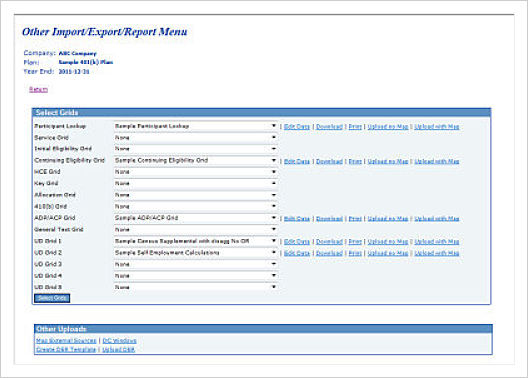Open Edit Data for Participant Lookup
The width and height of the screenshot is (528, 378).
[297, 127]
